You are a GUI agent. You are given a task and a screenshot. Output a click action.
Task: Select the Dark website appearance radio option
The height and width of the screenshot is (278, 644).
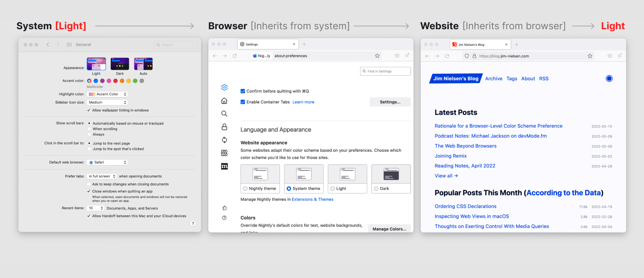(x=376, y=189)
